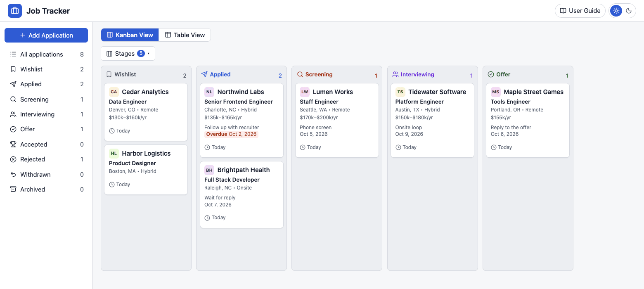The width and height of the screenshot is (644, 289).
Task: Click 'Platform Engineer' job title
Action: pyautogui.click(x=419, y=102)
